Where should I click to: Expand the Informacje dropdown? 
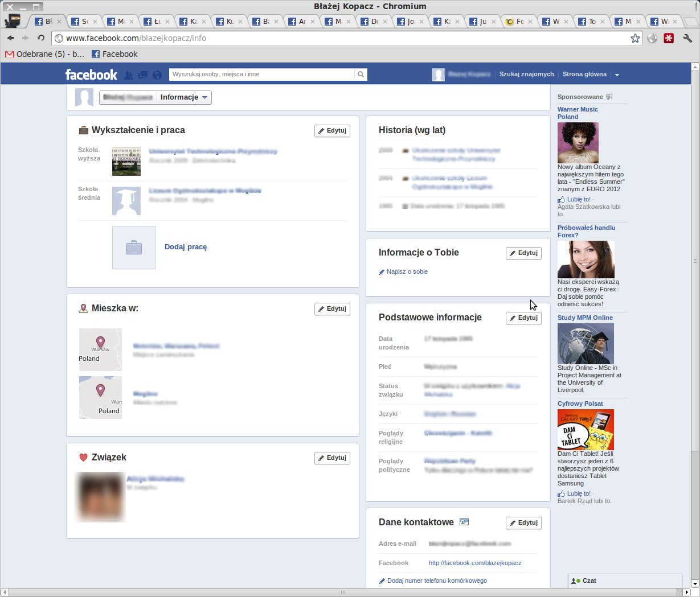[x=184, y=97]
